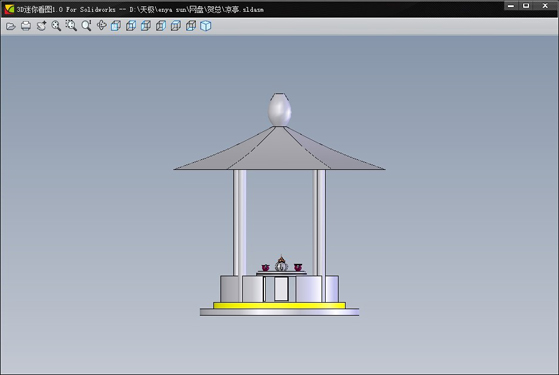Switch to the right view cube icon
559x375 pixels.
point(161,26)
